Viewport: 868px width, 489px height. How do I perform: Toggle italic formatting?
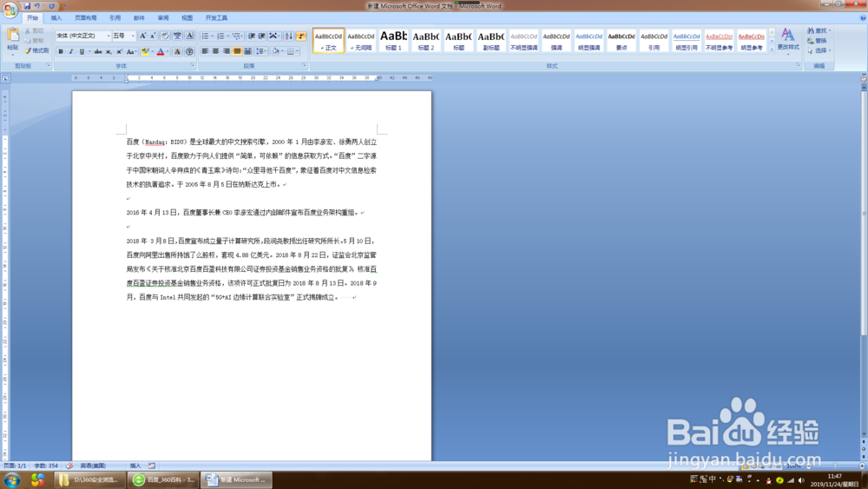click(71, 51)
